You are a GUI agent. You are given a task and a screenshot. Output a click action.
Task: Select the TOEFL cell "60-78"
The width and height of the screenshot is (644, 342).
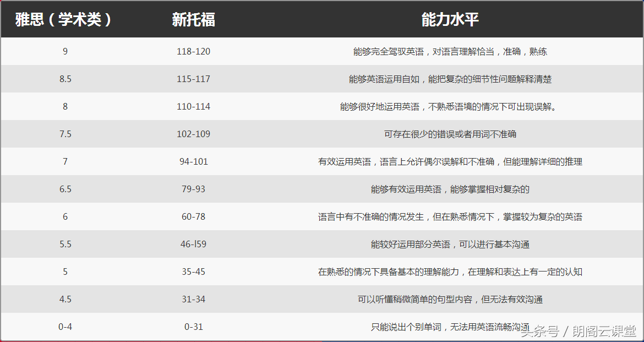point(193,216)
